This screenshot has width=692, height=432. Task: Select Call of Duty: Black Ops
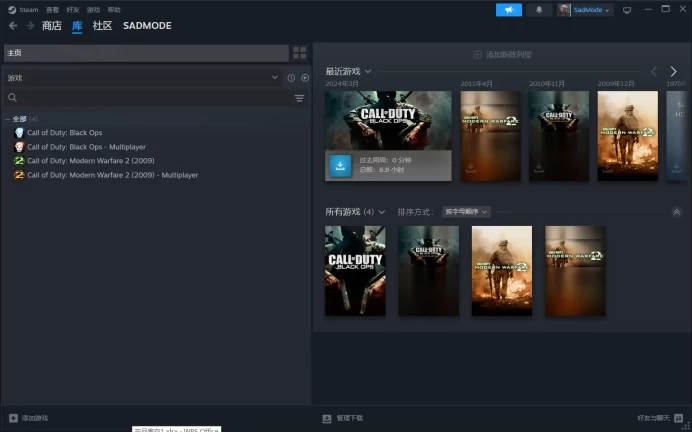(64, 133)
